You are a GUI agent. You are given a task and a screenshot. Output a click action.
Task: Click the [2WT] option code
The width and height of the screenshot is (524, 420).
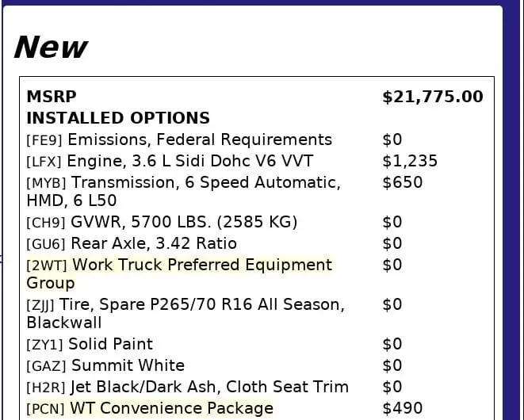47,265
